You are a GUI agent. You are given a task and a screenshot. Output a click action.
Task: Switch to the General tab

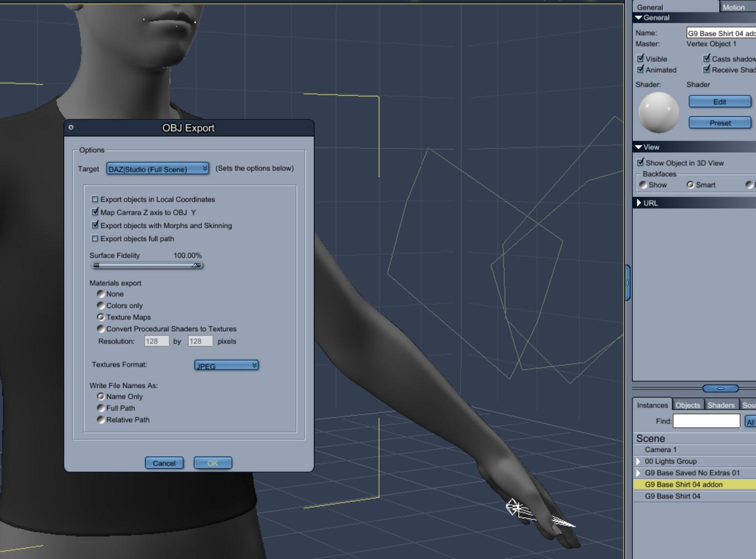675,7
